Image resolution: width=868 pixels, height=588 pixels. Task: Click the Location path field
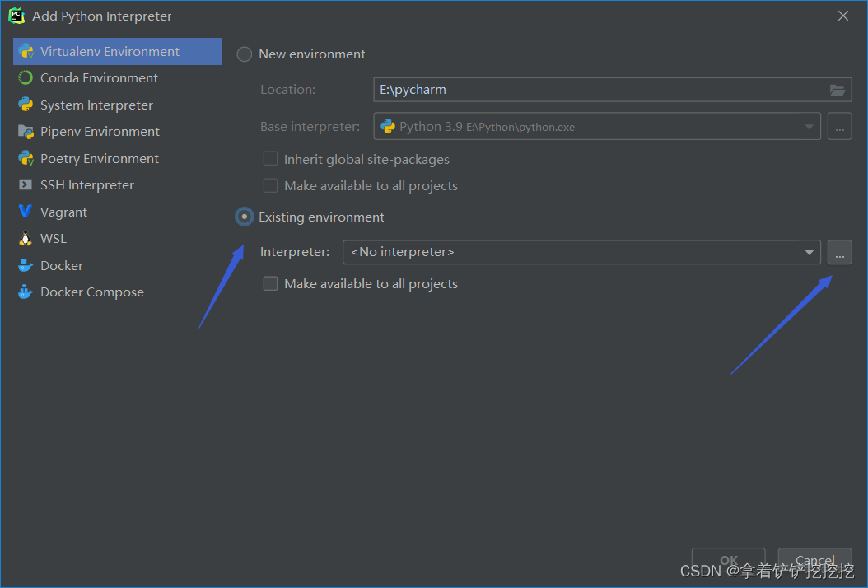coord(613,90)
